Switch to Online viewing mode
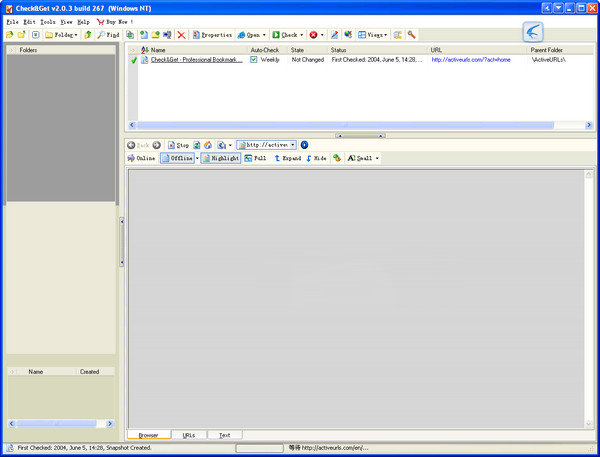The width and height of the screenshot is (600, 457). point(141,158)
